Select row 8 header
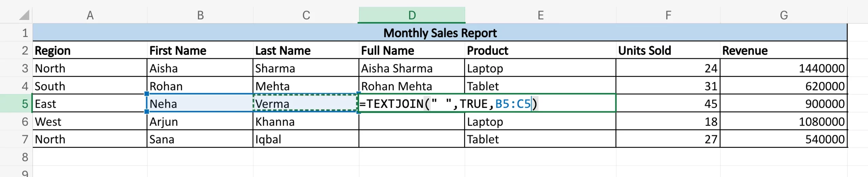868x177 pixels. [x=25, y=157]
